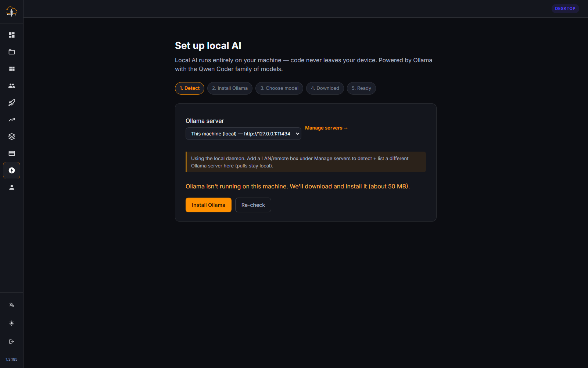Select the lightning bolt local AI icon
This screenshot has height=368, width=588.
coord(12,170)
